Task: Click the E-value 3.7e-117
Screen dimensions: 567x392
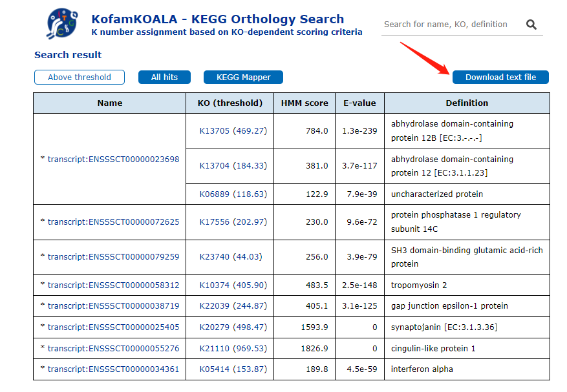Action: (x=359, y=166)
